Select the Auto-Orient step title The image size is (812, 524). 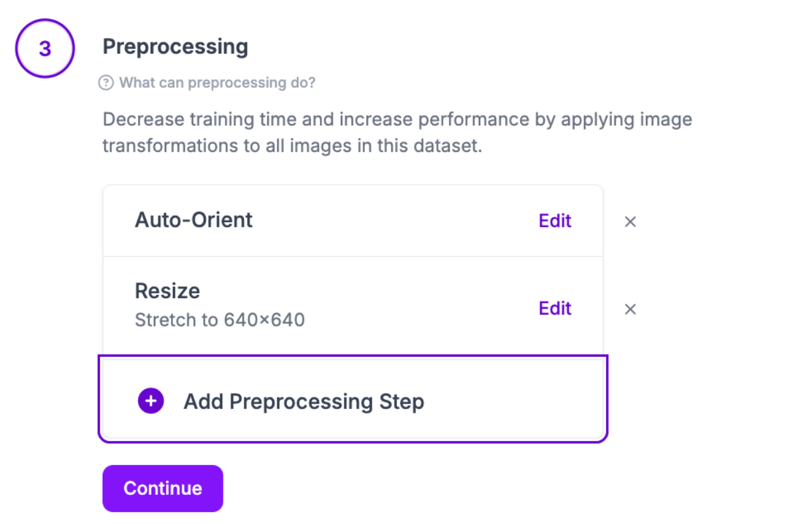tap(194, 220)
